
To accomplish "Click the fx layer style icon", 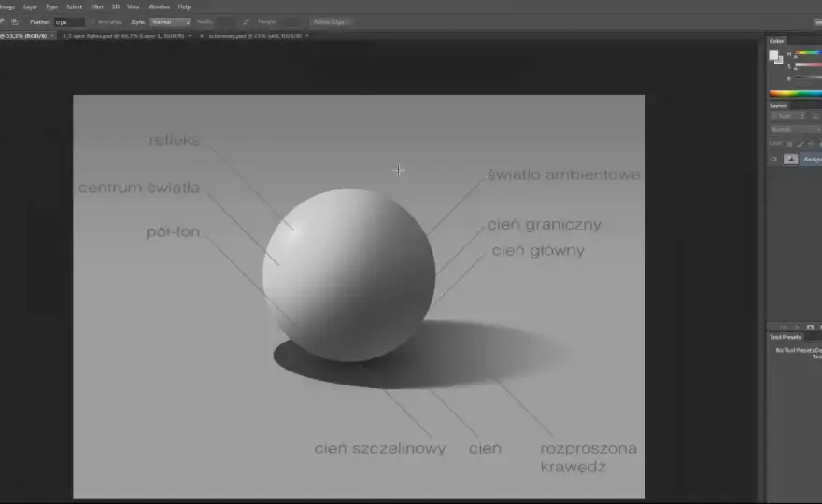I will [799, 327].
